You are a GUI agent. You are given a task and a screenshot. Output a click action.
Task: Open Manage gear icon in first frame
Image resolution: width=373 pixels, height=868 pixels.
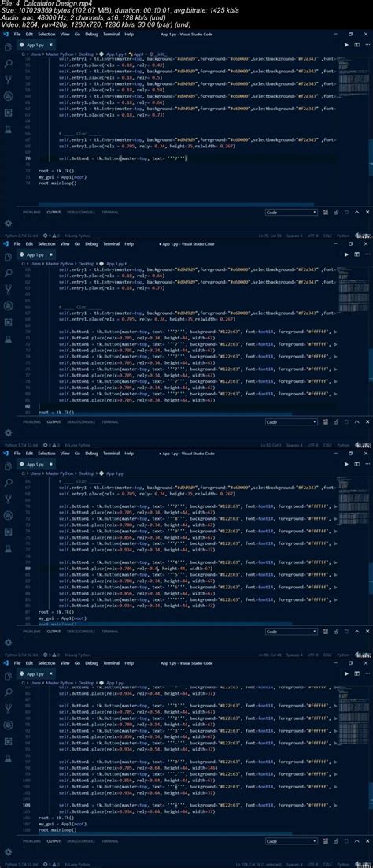point(9,223)
